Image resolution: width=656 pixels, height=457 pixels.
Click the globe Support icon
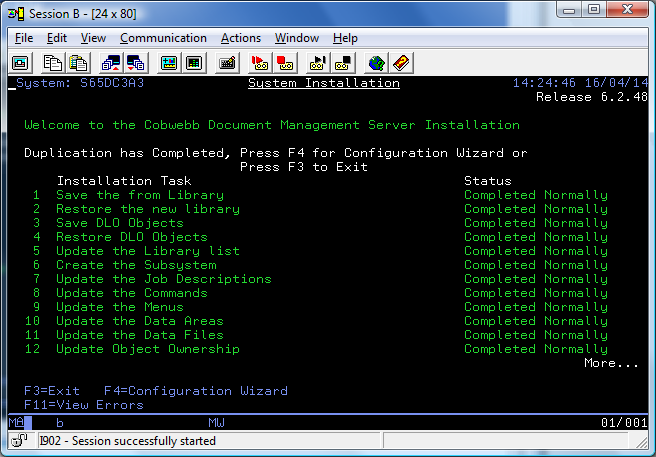[376, 63]
